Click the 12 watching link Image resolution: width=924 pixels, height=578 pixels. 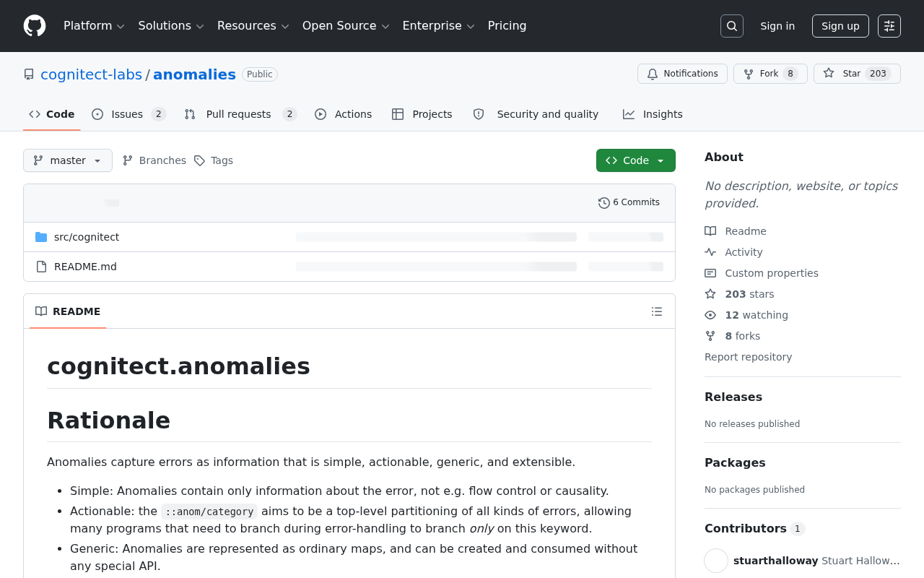tap(757, 315)
